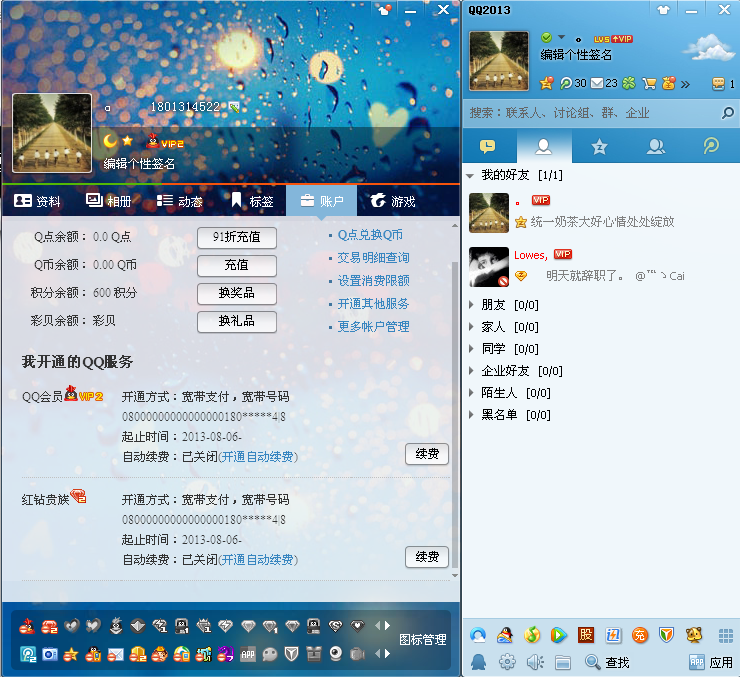Launch the PC Manager shield icon
Screen dimensions: 740x677
pos(666,635)
